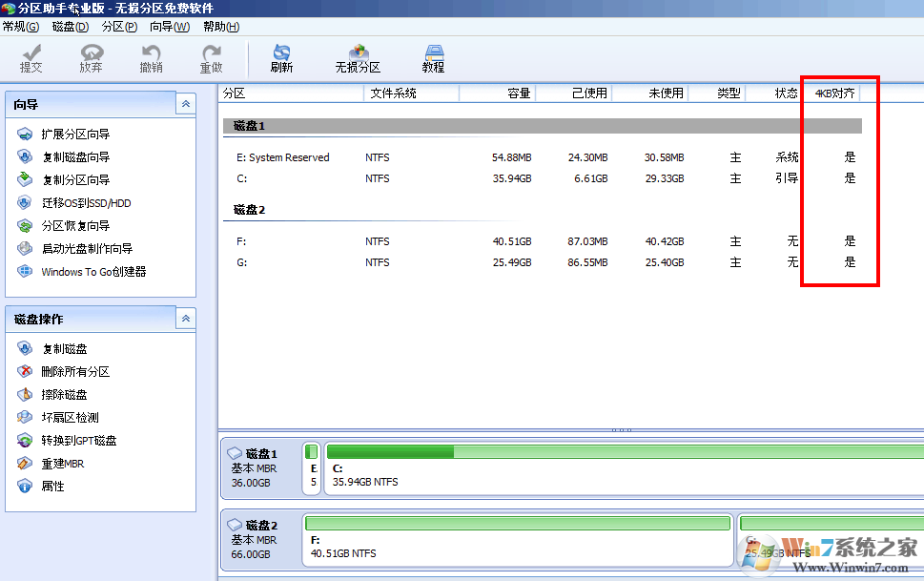Click the 放弃 (Discard) toolbar icon

pyautogui.click(x=91, y=58)
